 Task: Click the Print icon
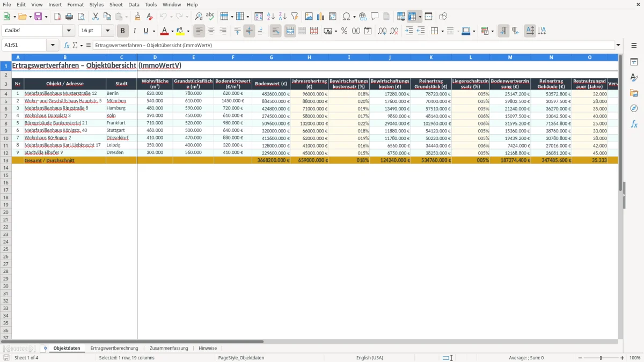(69, 17)
